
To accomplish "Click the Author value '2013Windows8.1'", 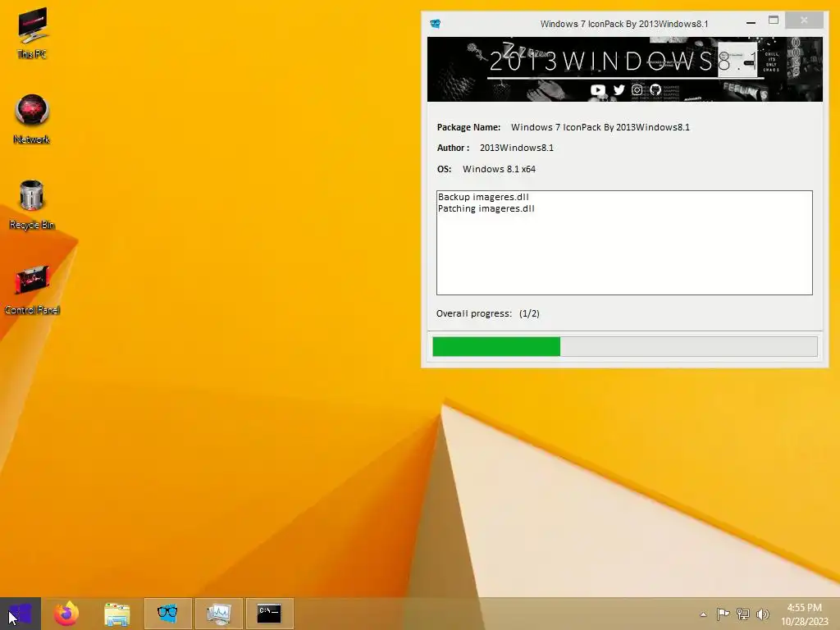I will (517, 148).
